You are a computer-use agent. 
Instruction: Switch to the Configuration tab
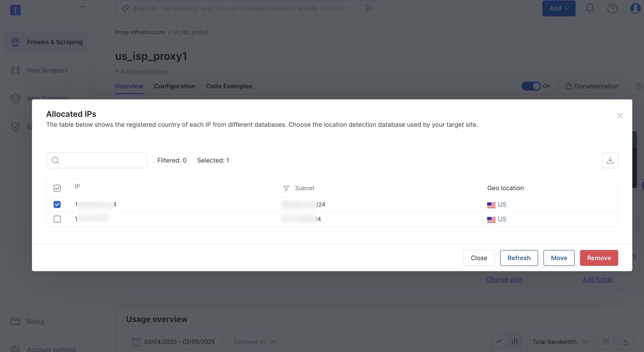[x=174, y=86]
